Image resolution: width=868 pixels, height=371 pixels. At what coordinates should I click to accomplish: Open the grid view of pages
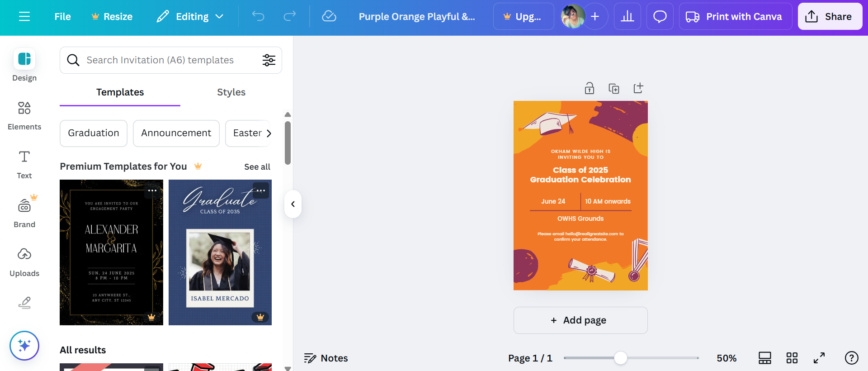pos(792,358)
